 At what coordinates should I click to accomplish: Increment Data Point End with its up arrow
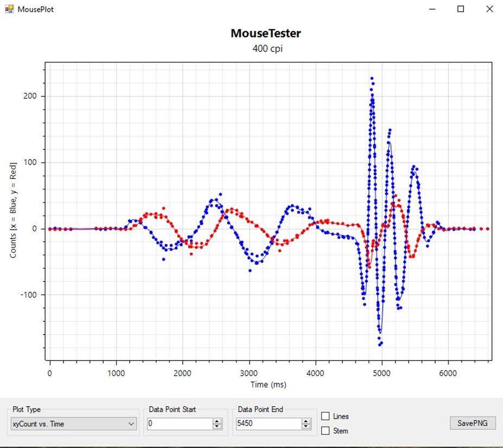[307, 421]
